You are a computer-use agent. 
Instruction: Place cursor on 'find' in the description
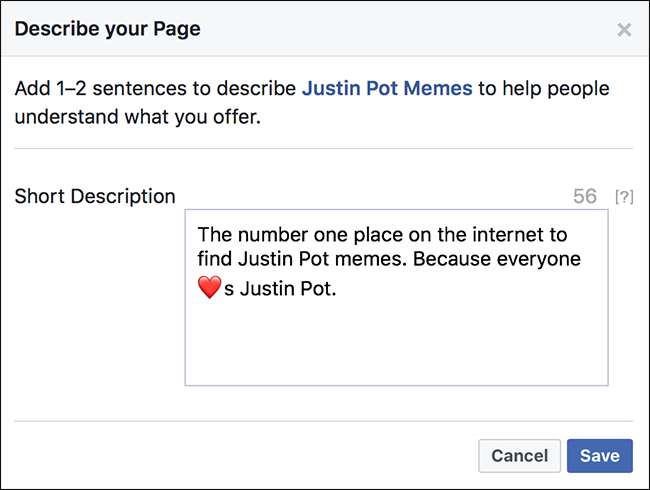tap(215, 261)
